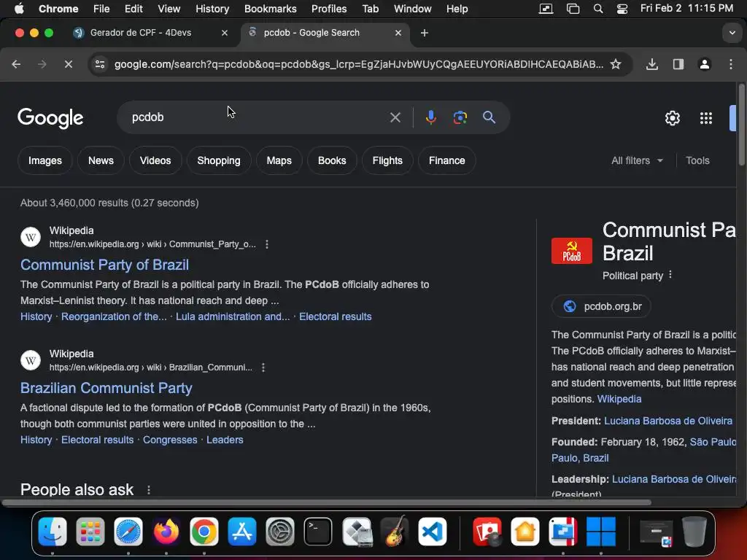View site information icon in address bar
The image size is (747, 560).
click(x=99, y=64)
